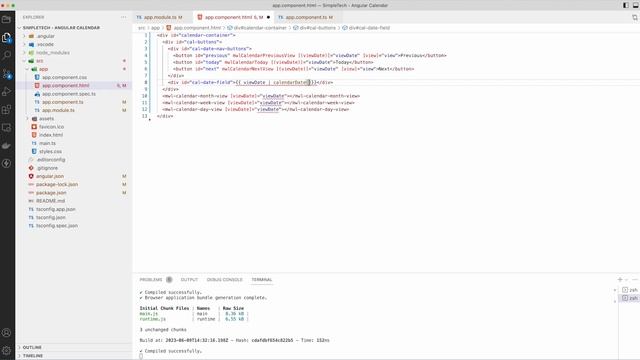The height and width of the screenshot is (360, 640).
Task: Expand the TIMELINE section
Action: coord(33,356)
